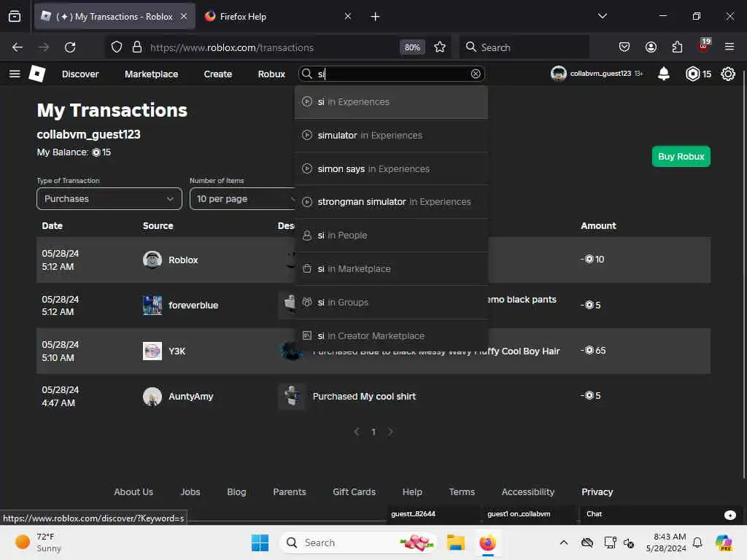Open the Chat panel at bottom

(661, 514)
